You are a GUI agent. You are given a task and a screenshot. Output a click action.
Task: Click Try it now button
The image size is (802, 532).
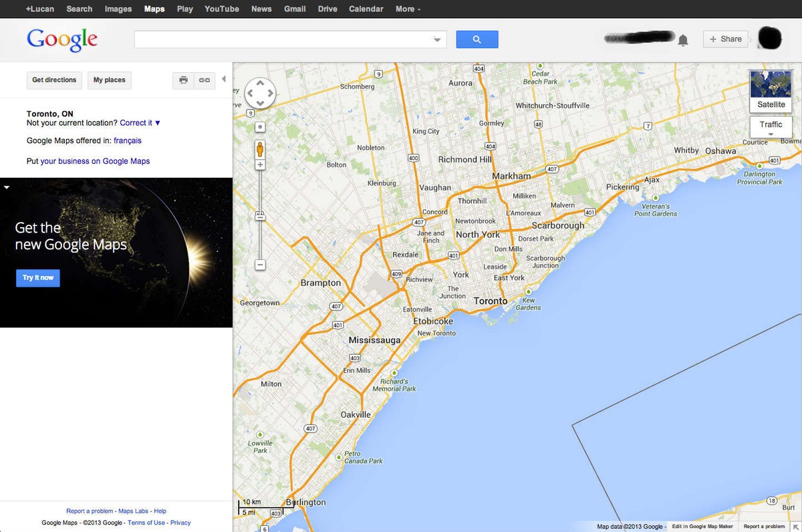(x=38, y=278)
